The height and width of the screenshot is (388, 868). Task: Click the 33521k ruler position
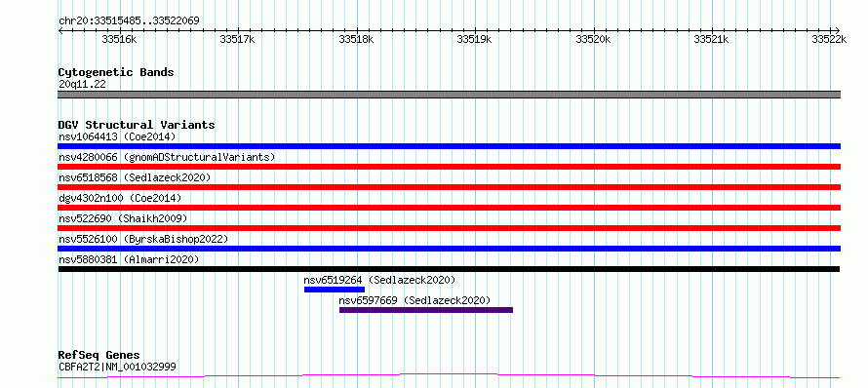point(712,39)
